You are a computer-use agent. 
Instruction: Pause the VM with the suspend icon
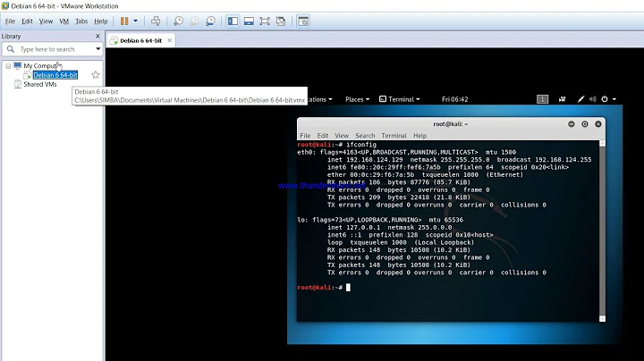pyautogui.click(x=124, y=21)
